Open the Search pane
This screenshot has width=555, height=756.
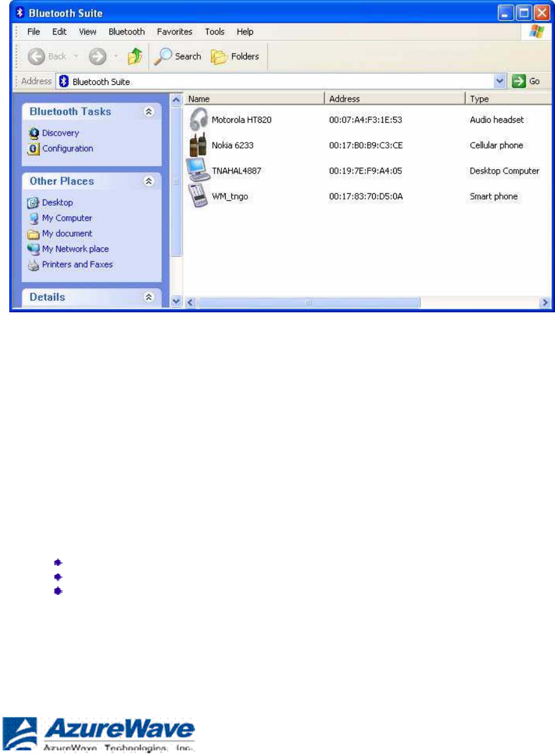[x=177, y=56]
